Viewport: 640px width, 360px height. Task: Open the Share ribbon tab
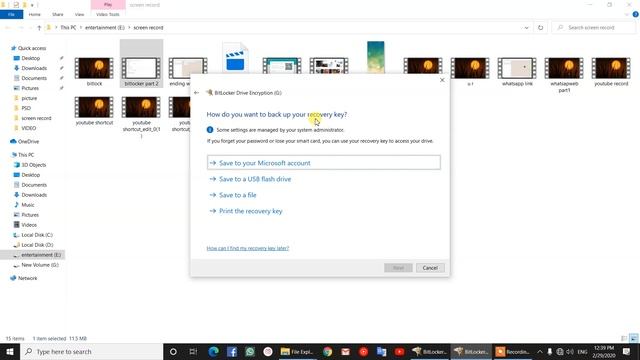pyautogui.click(x=58, y=14)
